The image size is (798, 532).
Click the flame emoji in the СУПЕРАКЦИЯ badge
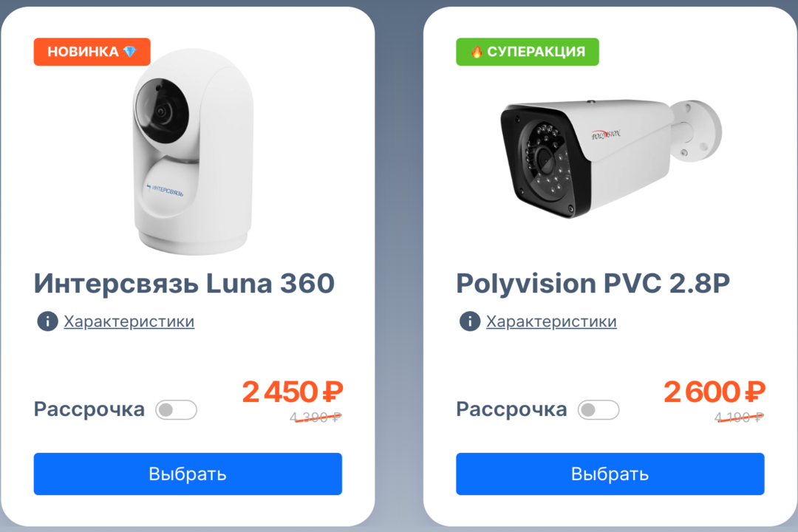pyautogui.click(x=477, y=52)
